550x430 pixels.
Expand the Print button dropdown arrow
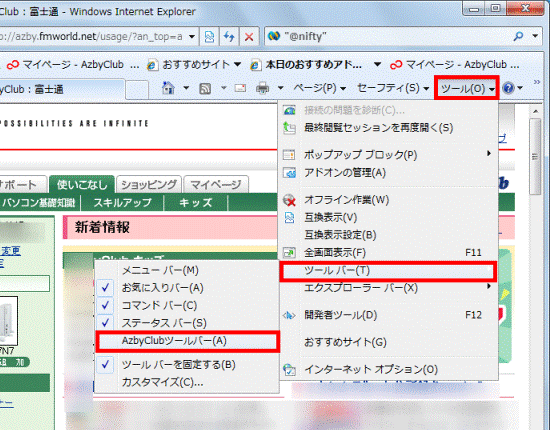(x=281, y=88)
